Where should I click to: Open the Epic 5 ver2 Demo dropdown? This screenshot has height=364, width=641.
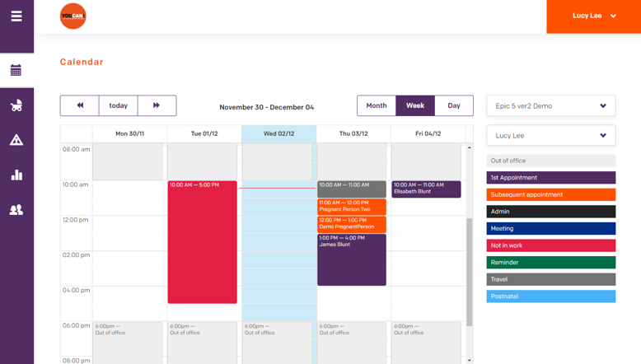pos(550,106)
